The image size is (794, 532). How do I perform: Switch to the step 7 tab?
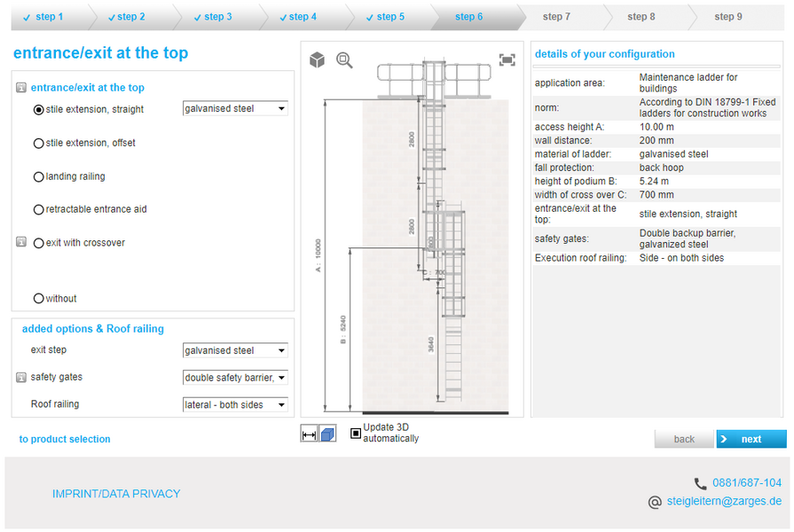tap(556, 17)
